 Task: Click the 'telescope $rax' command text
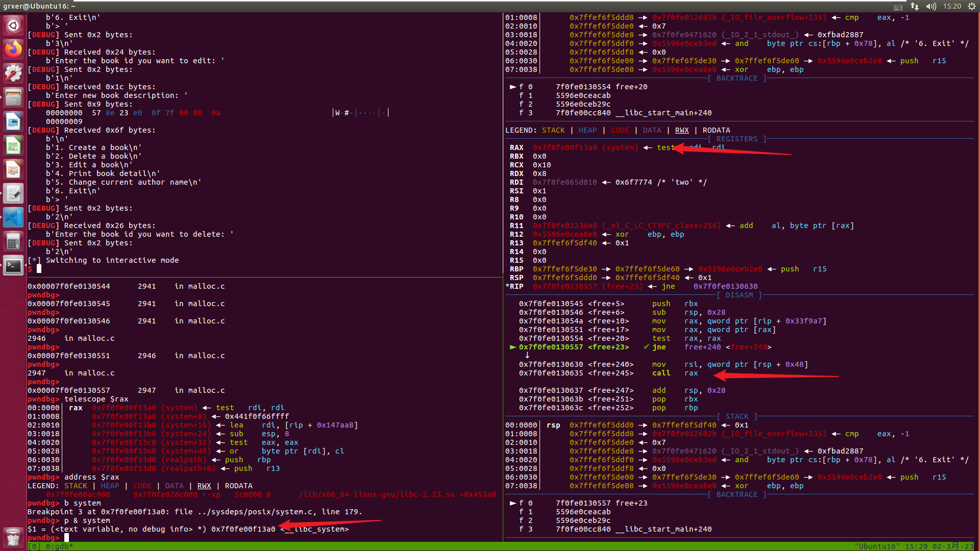click(96, 399)
